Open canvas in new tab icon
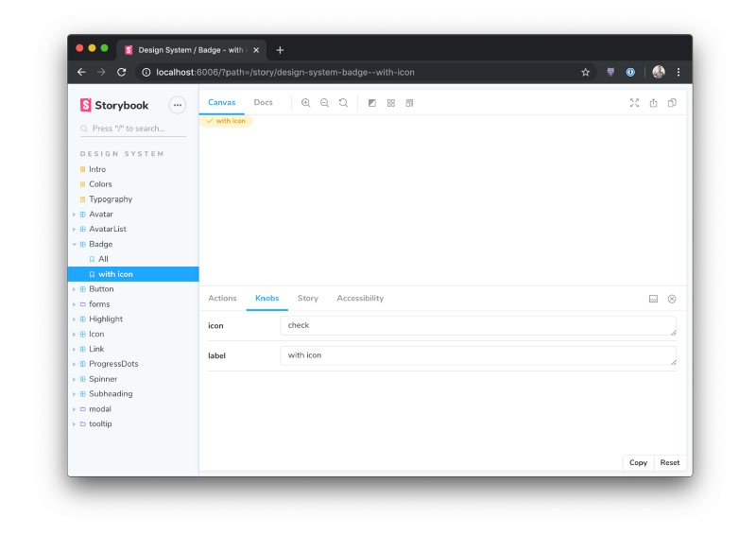 653,103
